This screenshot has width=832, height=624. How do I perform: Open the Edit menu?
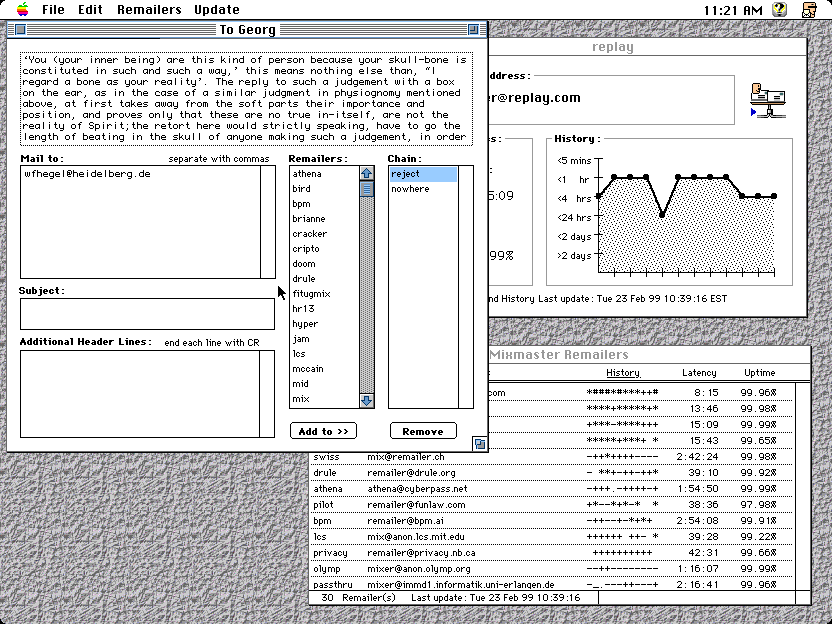90,10
